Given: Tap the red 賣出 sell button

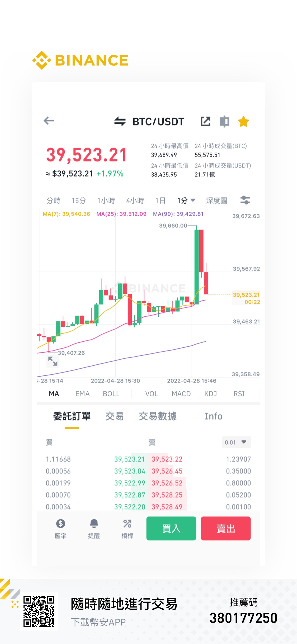Looking at the screenshot, I should coord(226,528).
